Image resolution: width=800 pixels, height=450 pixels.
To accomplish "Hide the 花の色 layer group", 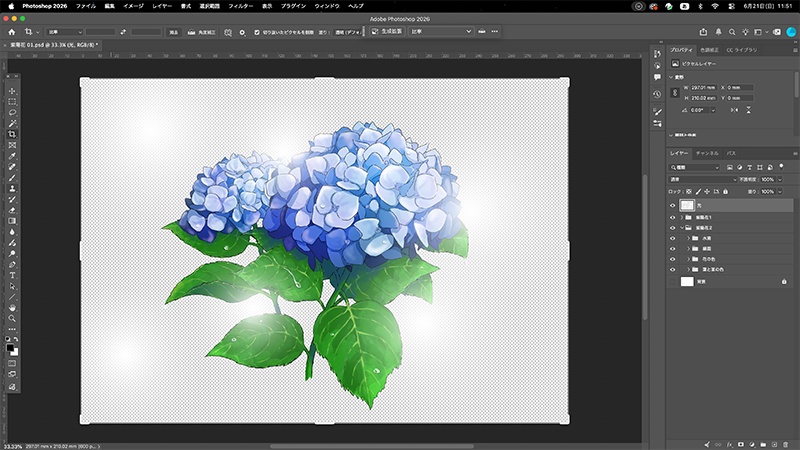I will pos(672,259).
